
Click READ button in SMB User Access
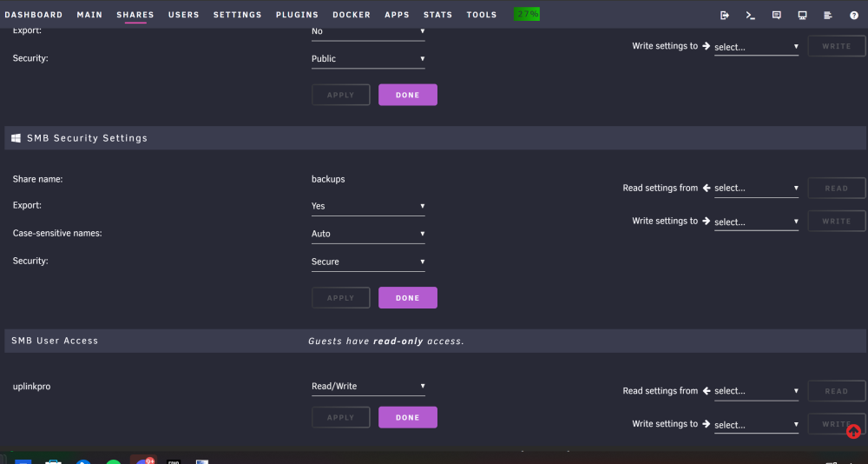click(837, 391)
